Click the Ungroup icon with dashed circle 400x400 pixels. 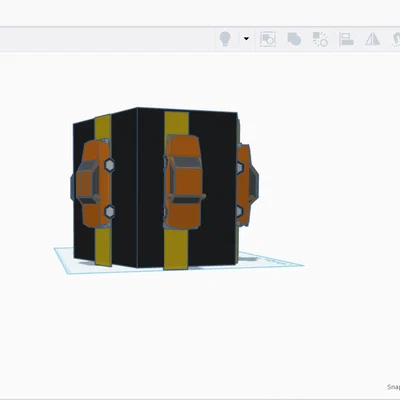tap(320, 39)
